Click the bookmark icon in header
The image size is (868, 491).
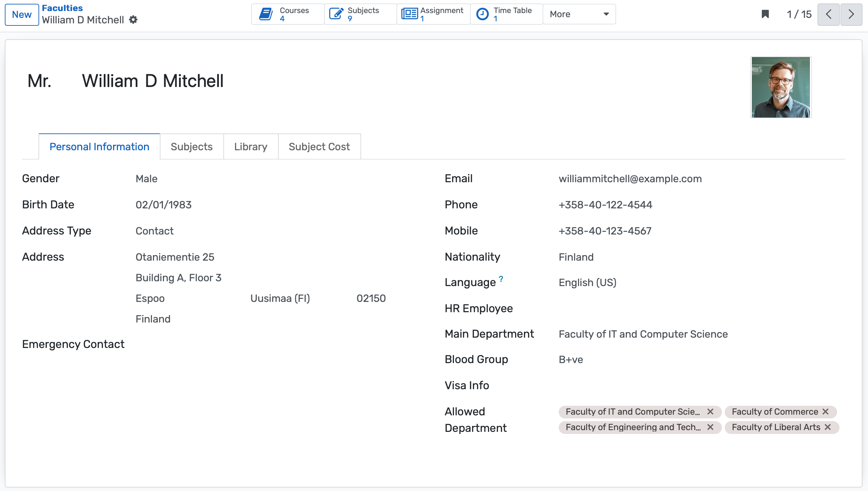point(765,14)
